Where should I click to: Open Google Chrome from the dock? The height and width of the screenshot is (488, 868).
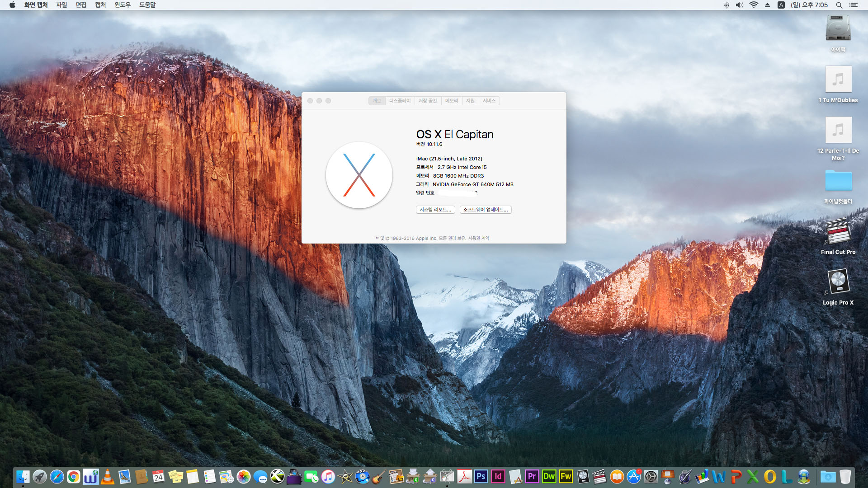pos(73,477)
